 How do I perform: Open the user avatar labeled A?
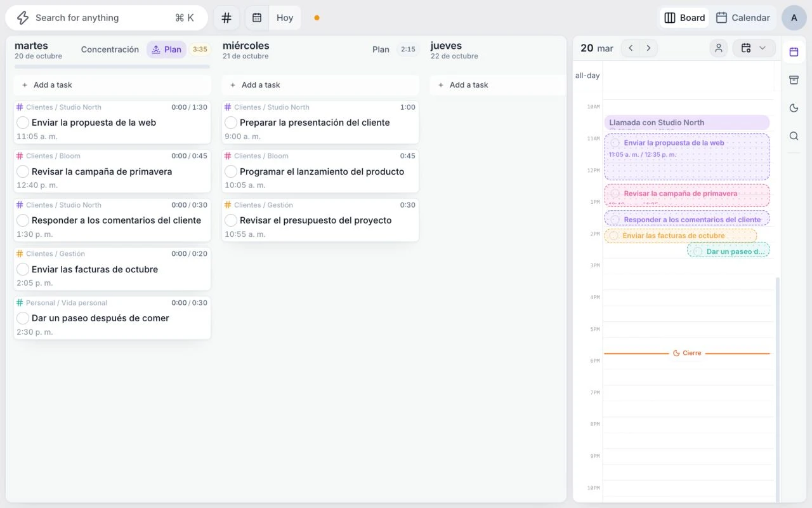click(794, 18)
